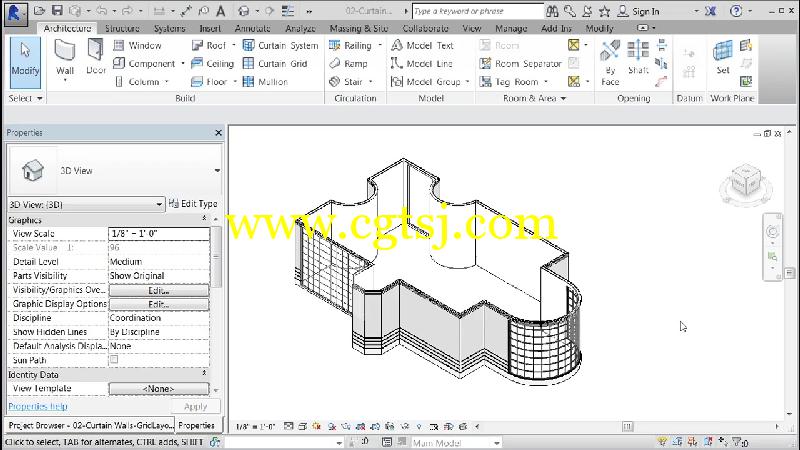
Task: Click Edit for Graphic Display Options
Action: pos(159,304)
